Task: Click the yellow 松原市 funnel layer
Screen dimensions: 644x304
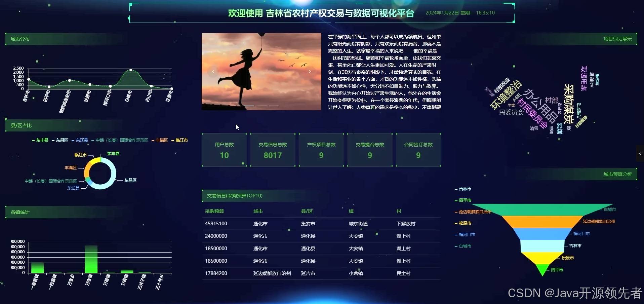Action: (x=542, y=258)
